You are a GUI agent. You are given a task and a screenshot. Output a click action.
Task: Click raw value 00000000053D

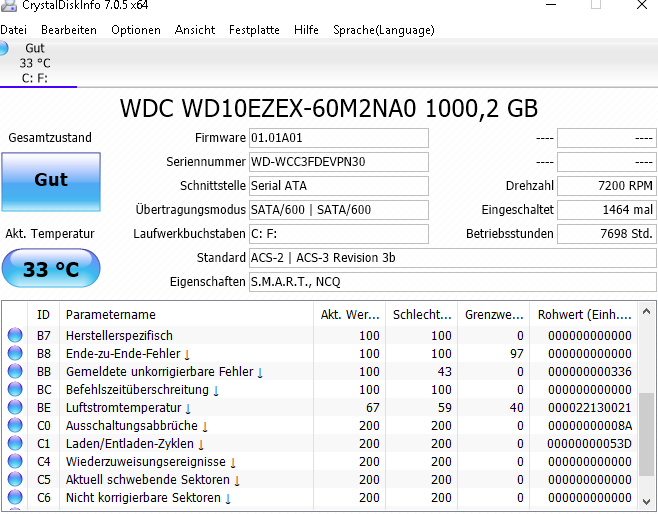coord(590,444)
